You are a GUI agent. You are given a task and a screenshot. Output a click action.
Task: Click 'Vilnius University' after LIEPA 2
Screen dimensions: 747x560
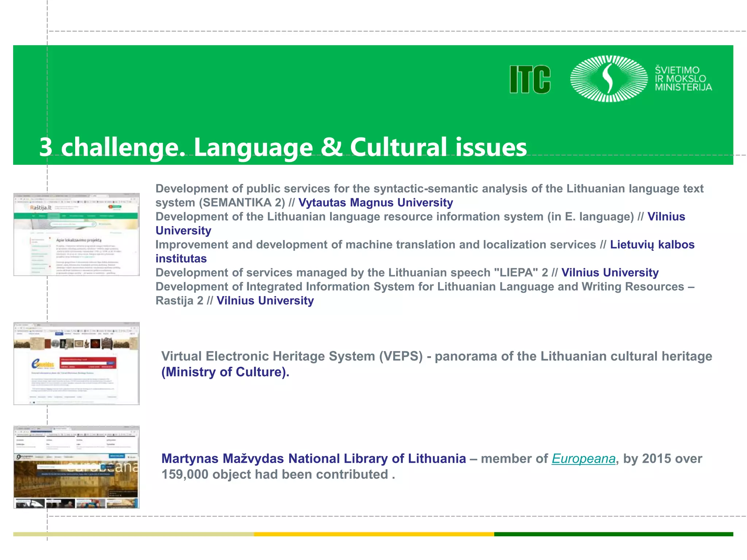pyautogui.click(x=610, y=272)
